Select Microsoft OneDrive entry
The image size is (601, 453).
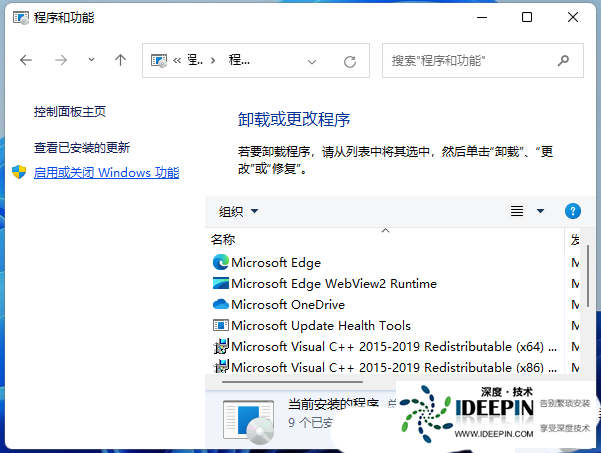click(x=288, y=305)
